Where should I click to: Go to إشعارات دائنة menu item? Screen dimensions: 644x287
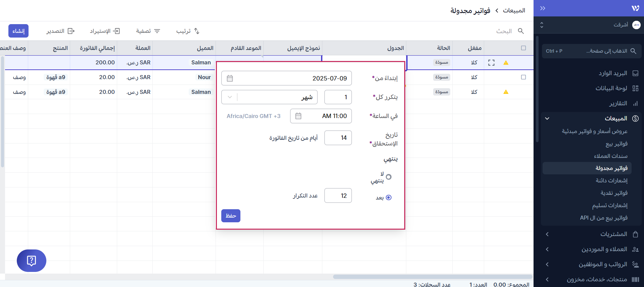611,180
